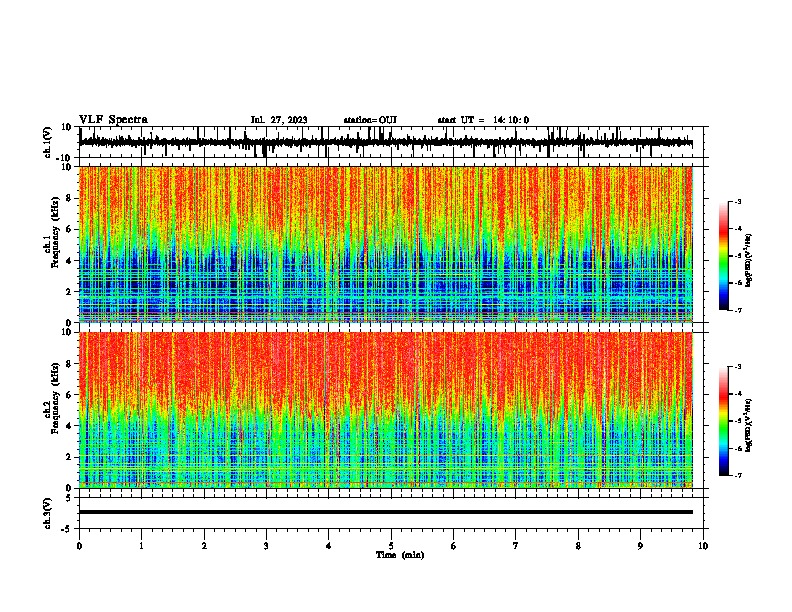Click the ch.1 color scale bar
792x612 pixels.
(x=724, y=256)
